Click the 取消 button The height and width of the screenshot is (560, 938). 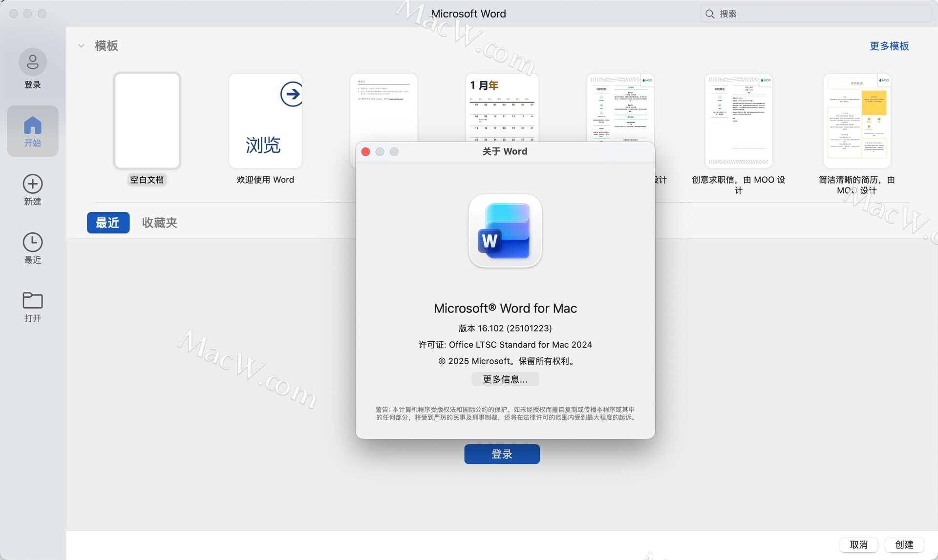pos(858,544)
